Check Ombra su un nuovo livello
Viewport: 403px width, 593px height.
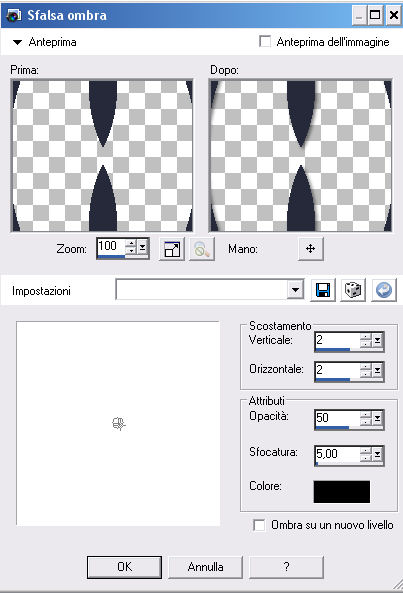point(259,525)
